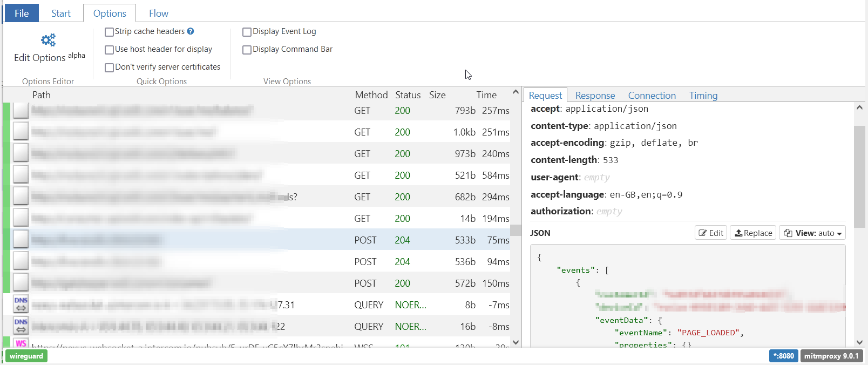Click flow icon of the 536b POST row

(21, 261)
